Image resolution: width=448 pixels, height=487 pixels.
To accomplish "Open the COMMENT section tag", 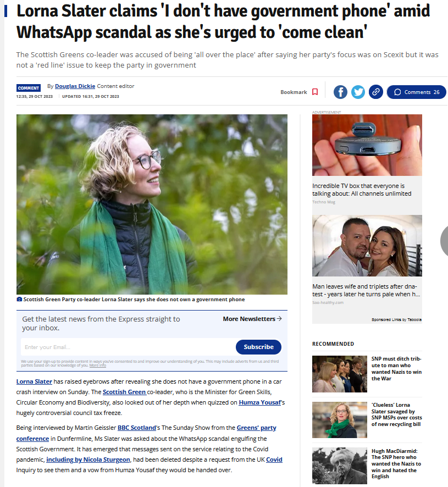I will 29,88.
